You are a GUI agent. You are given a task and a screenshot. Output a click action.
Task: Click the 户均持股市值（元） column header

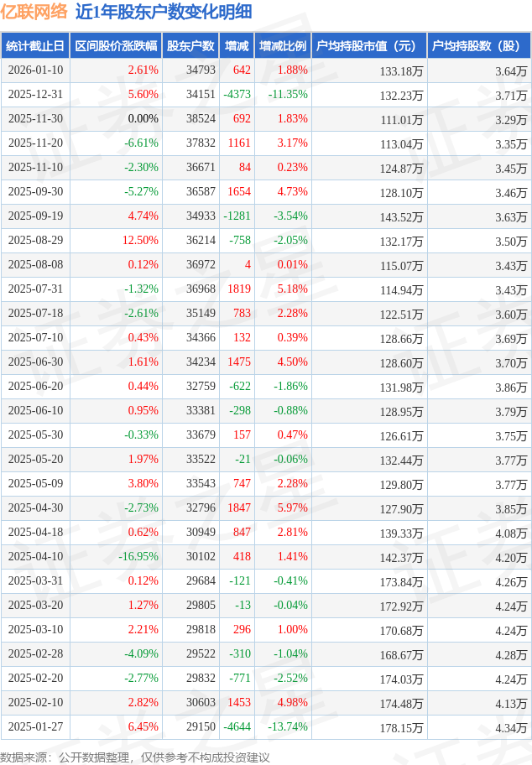[369, 46]
